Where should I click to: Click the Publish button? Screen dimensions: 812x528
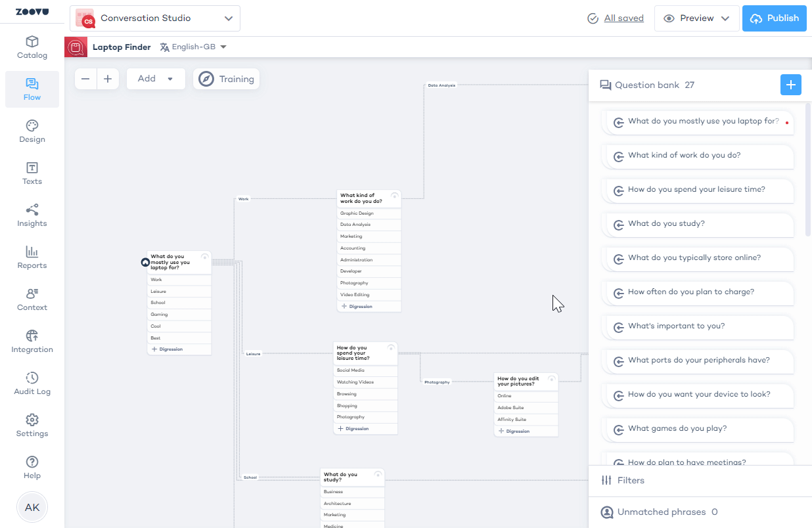pos(774,18)
